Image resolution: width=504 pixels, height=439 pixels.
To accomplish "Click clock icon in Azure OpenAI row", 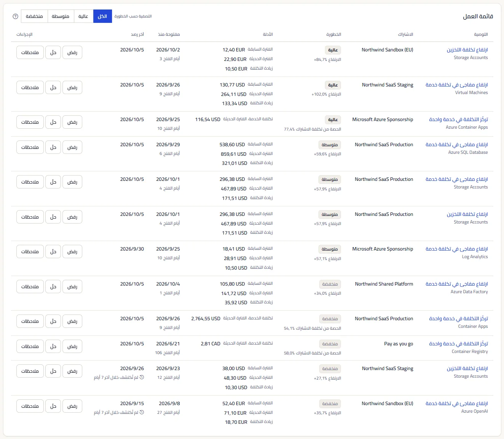I will (142, 412).
